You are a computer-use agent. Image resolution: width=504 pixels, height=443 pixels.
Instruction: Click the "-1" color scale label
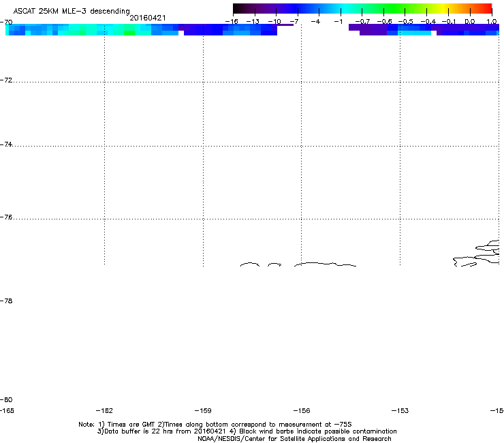338,22
